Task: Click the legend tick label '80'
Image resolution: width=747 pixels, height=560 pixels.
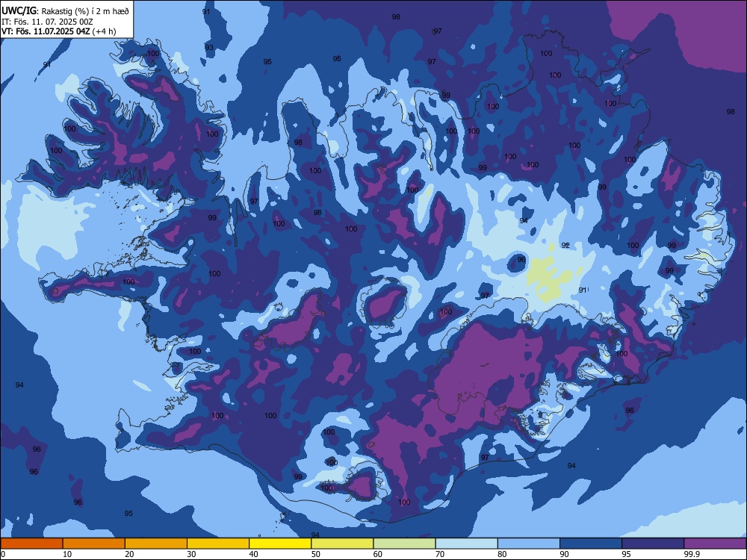Action: pos(502,554)
